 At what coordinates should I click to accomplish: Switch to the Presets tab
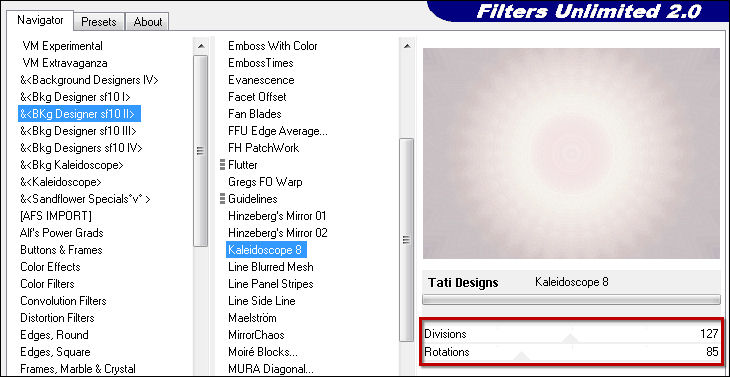[x=99, y=22]
